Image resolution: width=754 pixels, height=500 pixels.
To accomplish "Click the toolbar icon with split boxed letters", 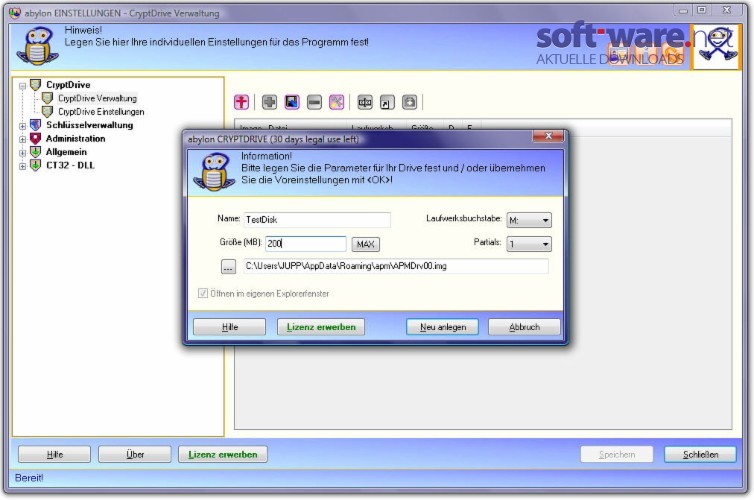I will pos(365,102).
